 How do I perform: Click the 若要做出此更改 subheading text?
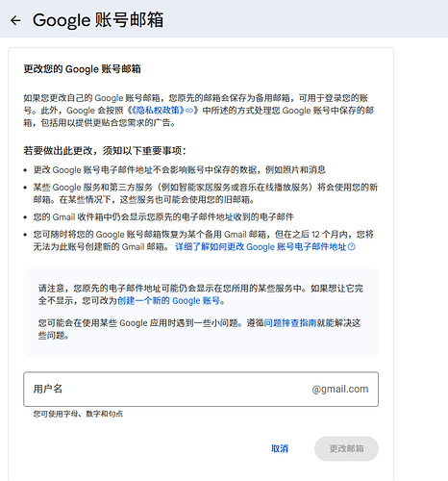pyautogui.click(x=105, y=150)
